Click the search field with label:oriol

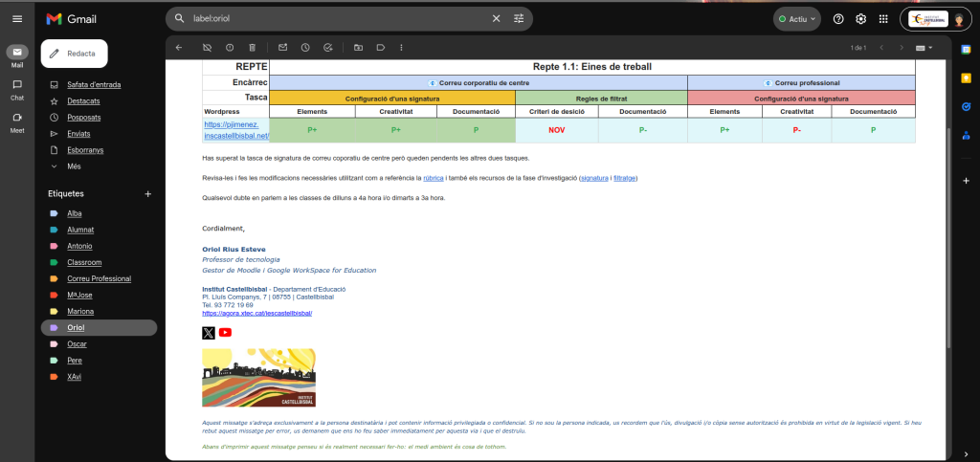coord(335,18)
